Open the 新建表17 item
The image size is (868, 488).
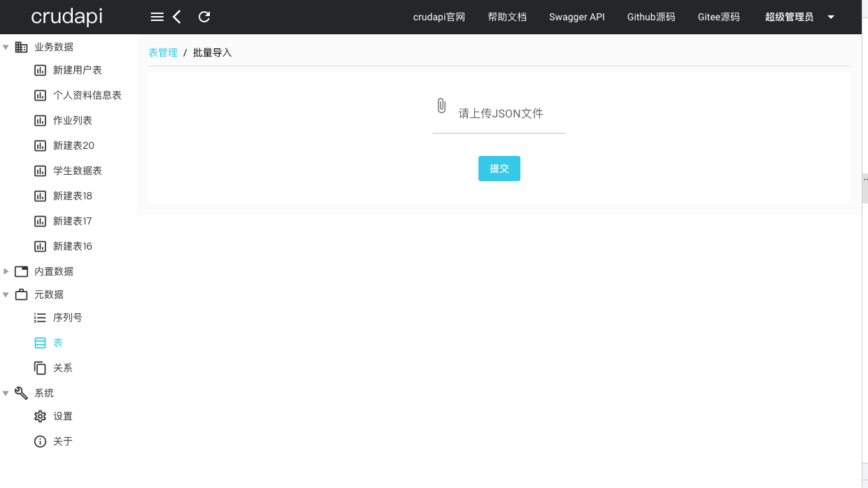(x=73, y=221)
